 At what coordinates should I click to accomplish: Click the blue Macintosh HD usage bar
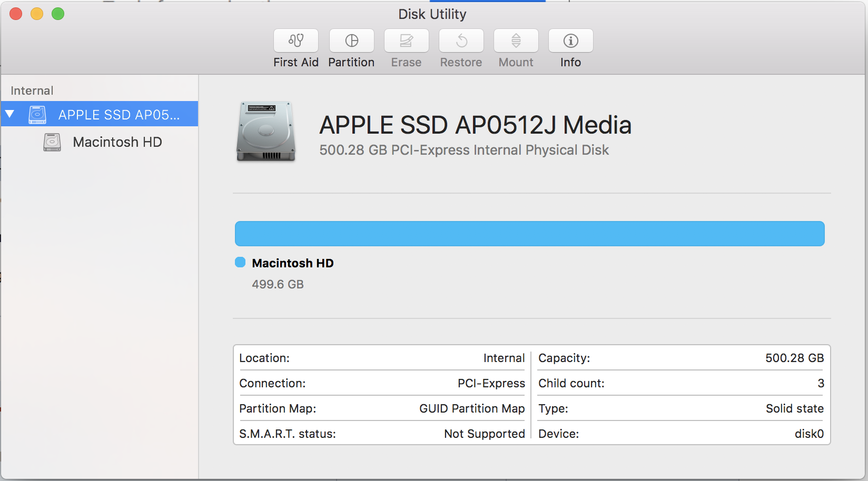529,234
